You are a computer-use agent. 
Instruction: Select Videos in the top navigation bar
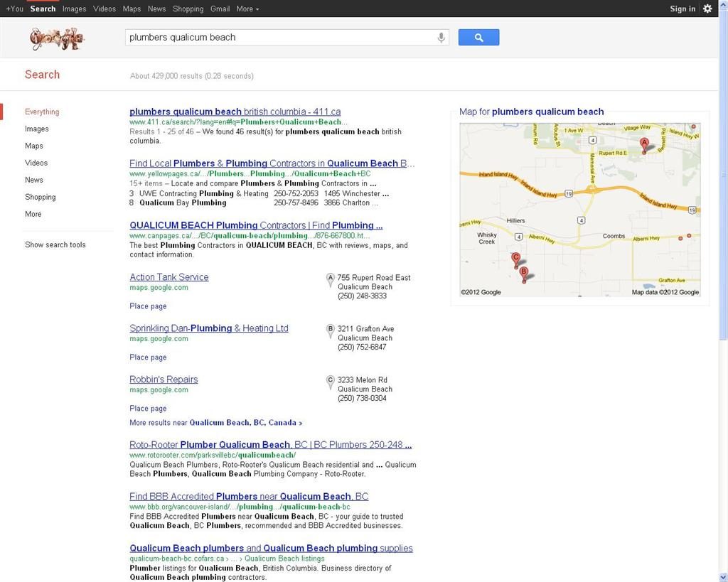pyautogui.click(x=105, y=9)
